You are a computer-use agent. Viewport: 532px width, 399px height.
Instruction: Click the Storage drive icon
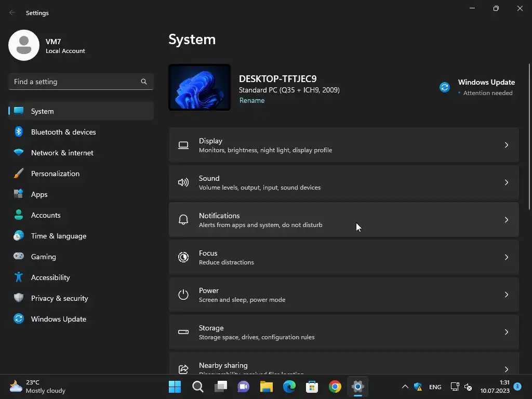point(183,332)
